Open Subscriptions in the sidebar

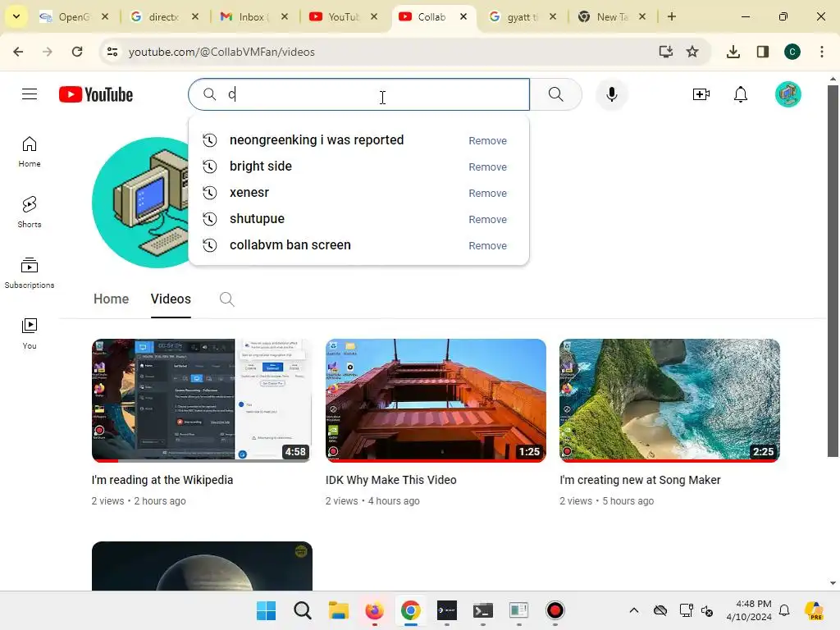coord(30,272)
